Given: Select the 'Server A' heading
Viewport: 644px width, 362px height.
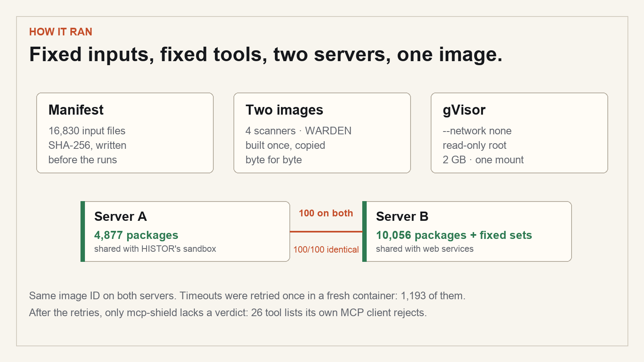Looking at the screenshot, I should (120, 216).
